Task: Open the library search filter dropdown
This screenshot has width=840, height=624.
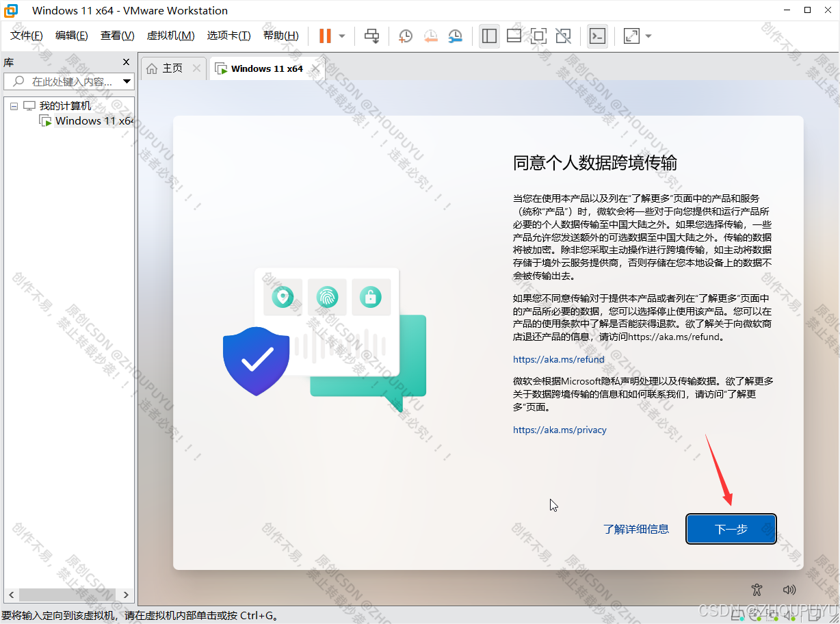Action: tap(127, 81)
